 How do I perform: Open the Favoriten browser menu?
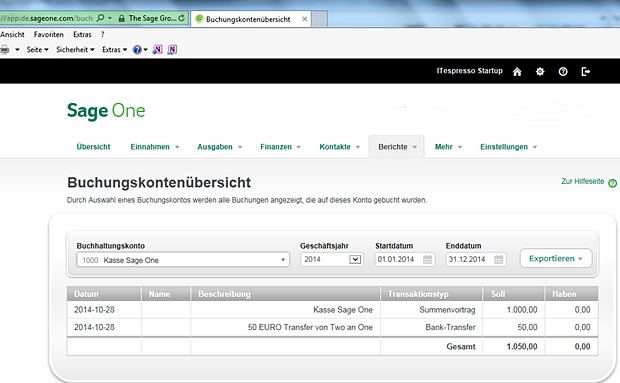tap(49, 35)
